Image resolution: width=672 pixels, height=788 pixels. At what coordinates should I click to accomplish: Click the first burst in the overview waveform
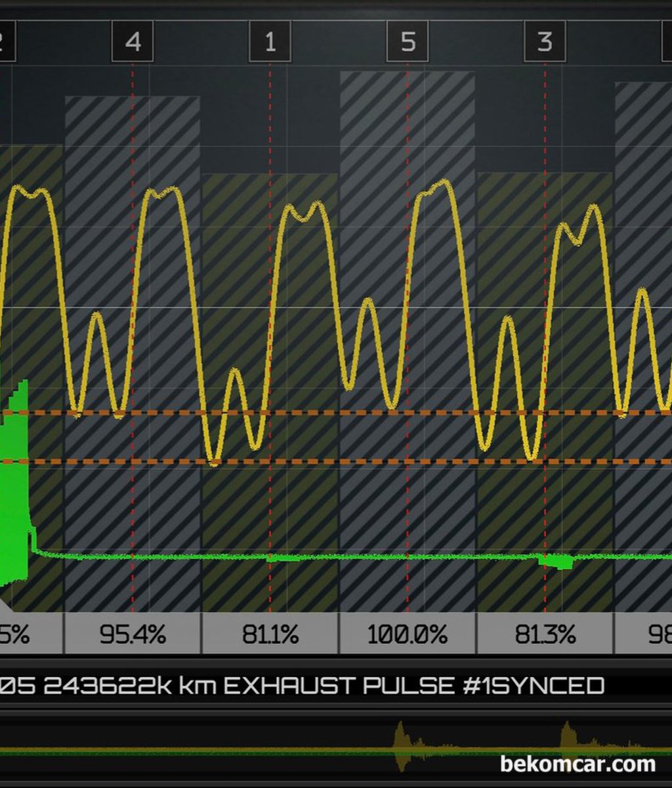click(402, 745)
